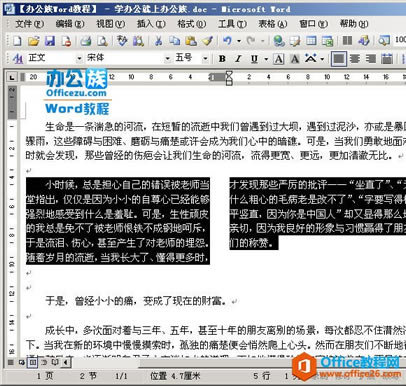This screenshot has width=406, height=386.
Task: Open the 格式 menu
Action: click(192, 24)
